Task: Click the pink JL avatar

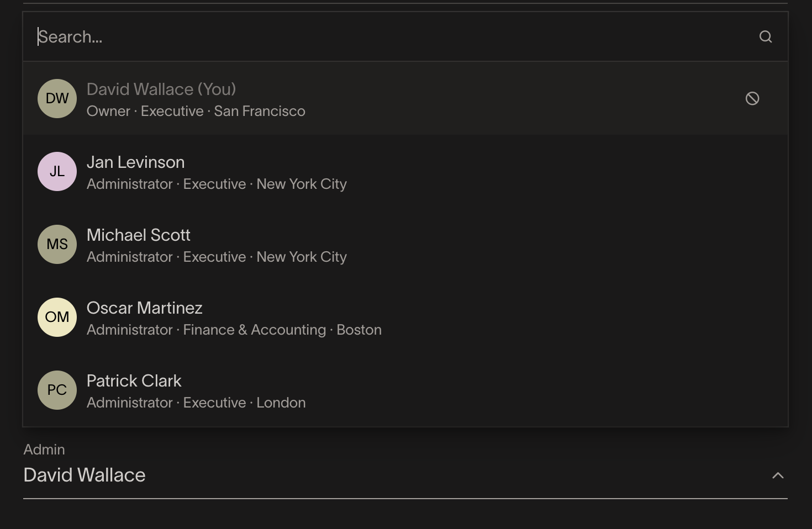Action: (x=57, y=171)
